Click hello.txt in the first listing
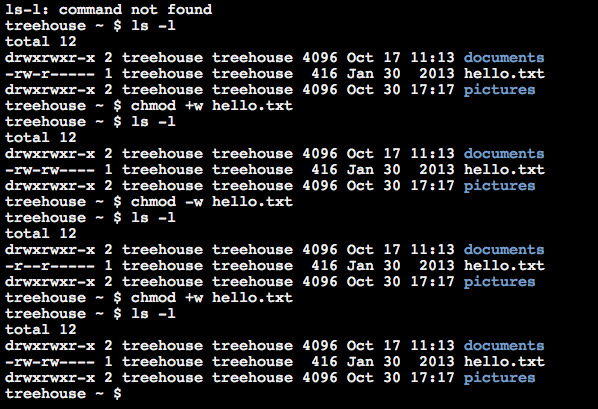This screenshot has height=409, width=598. [504, 74]
